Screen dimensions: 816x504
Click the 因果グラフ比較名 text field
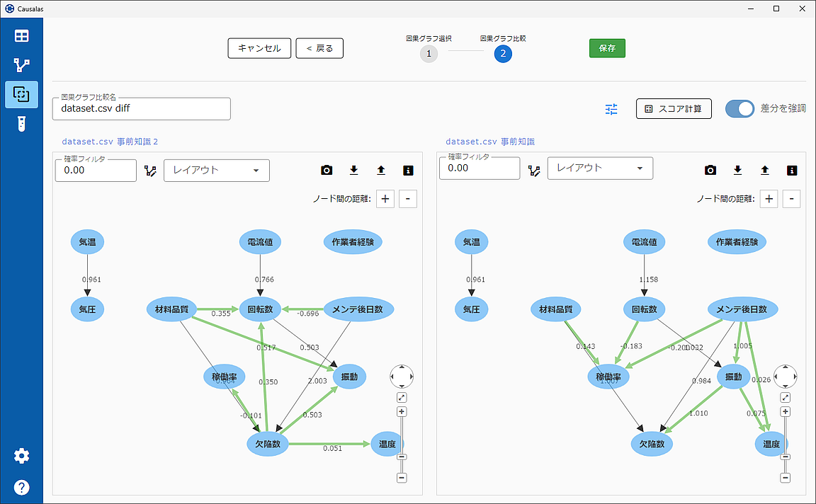pyautogui.click(x=142, y=109)
